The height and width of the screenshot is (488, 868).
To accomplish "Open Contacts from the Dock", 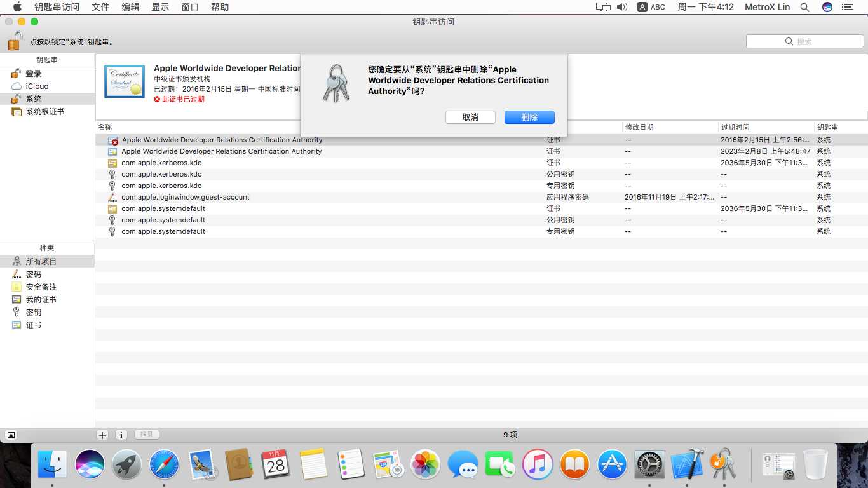I will 240,464.
